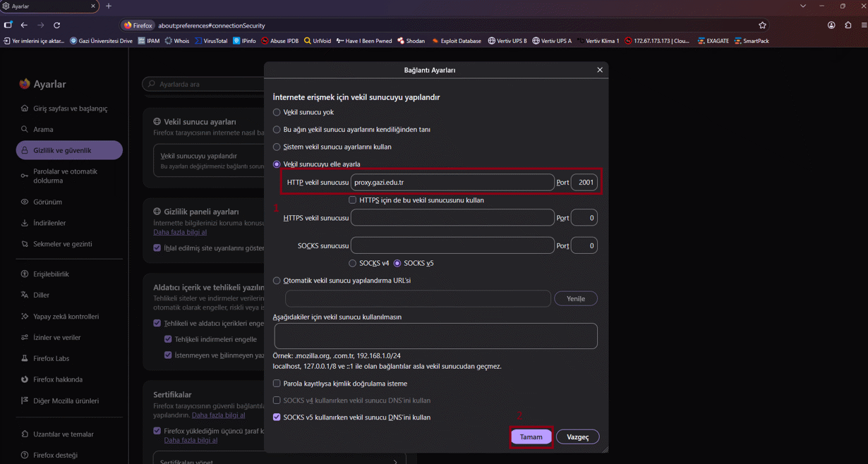Click the 'Ayarlarda ara' search box
Viewport: 868px width, 464px height.
(203, 84)
